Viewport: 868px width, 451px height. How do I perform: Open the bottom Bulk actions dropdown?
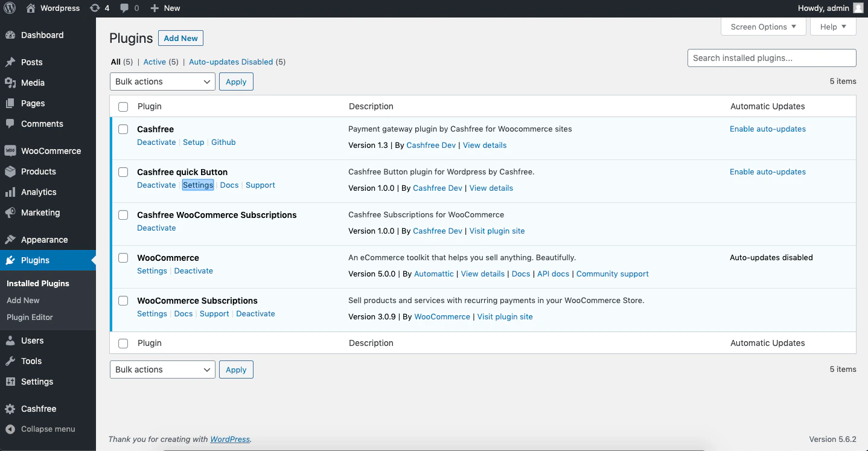pos(162,369)
